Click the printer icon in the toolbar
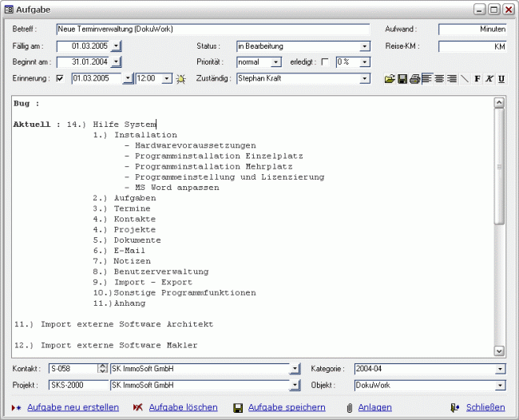This screenshot has width=519, height=420. click(414, 79)
